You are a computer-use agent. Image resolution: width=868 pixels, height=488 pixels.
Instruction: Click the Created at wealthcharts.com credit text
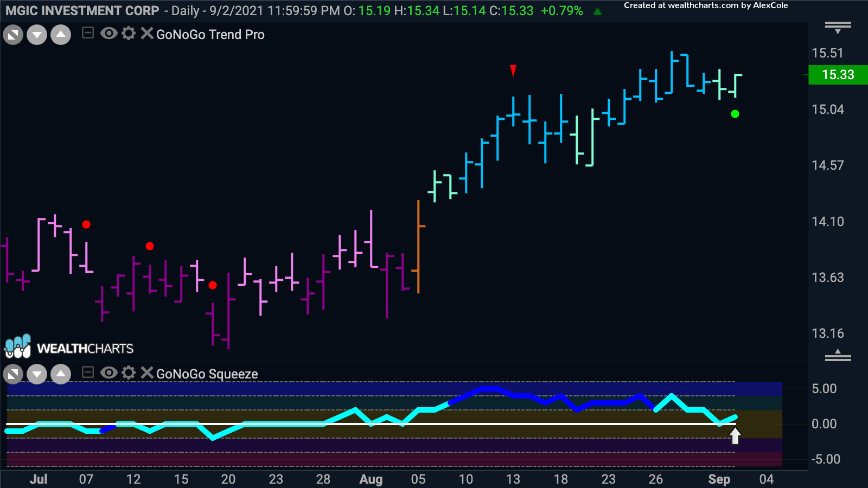click(706, 5)
